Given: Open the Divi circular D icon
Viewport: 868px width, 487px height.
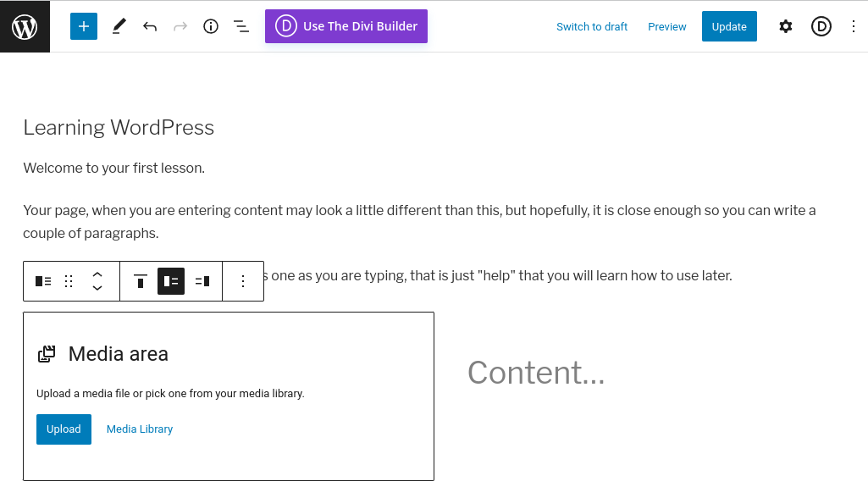Looking at the screenshot, I should coord(821,26).
